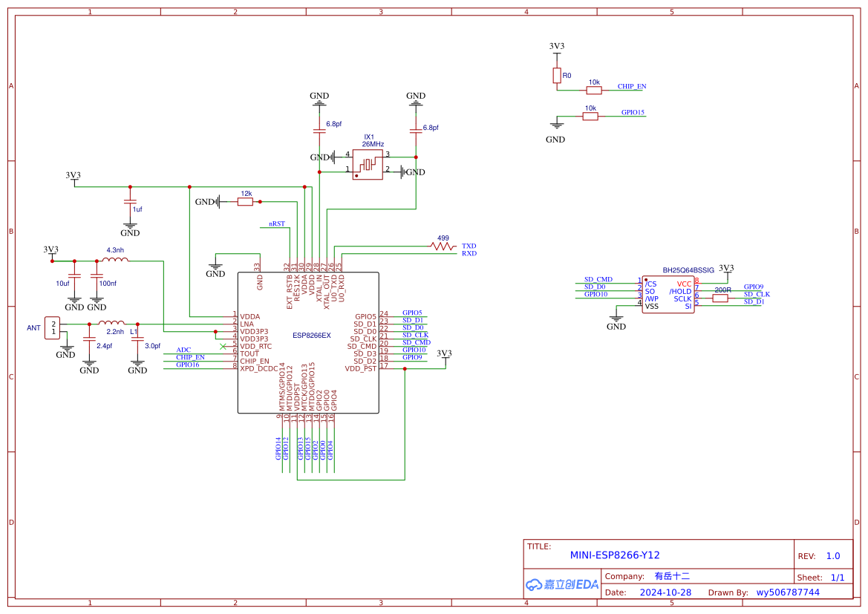
Task: Select the 26MHz crystal IX1 symbol
Action: tap(368, 164)
